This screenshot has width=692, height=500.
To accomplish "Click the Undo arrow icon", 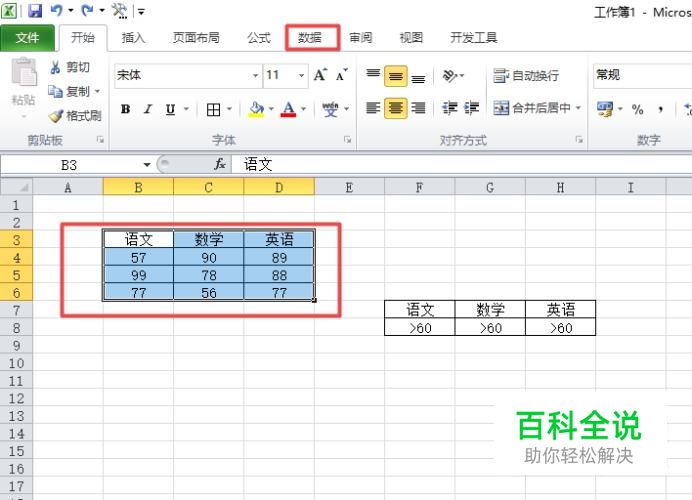I will tap(56, 10).
